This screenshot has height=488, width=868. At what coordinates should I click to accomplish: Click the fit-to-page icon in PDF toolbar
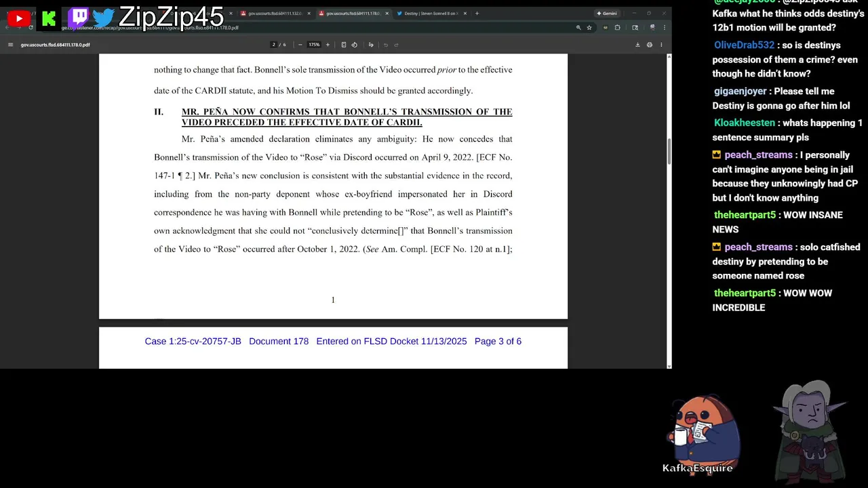[x=344, y=45]
